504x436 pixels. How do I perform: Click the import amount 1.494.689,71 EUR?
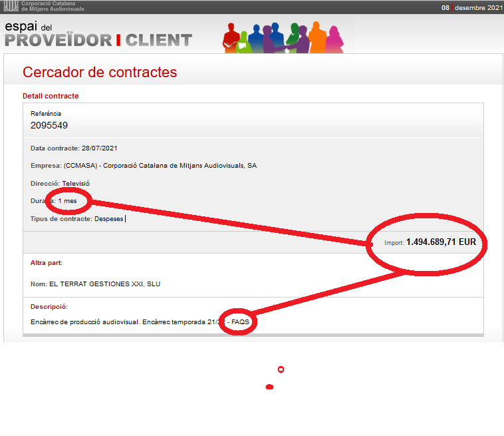[441, 242]
